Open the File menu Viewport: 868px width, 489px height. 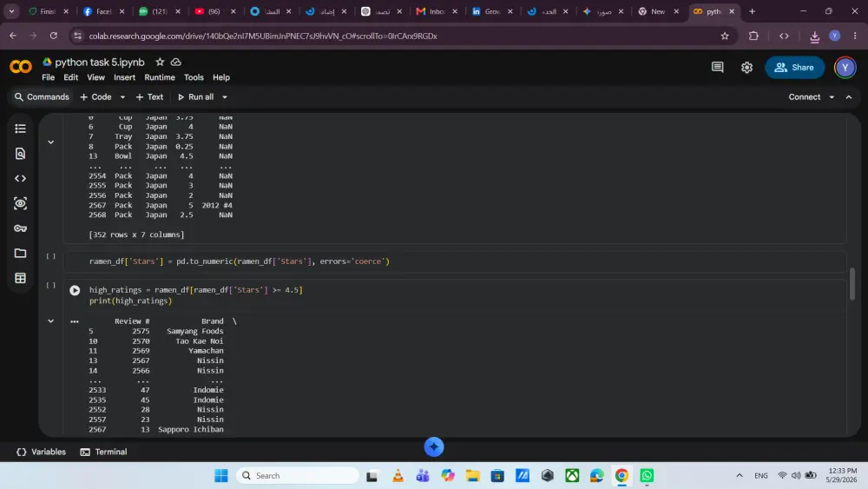coord(48,77)
